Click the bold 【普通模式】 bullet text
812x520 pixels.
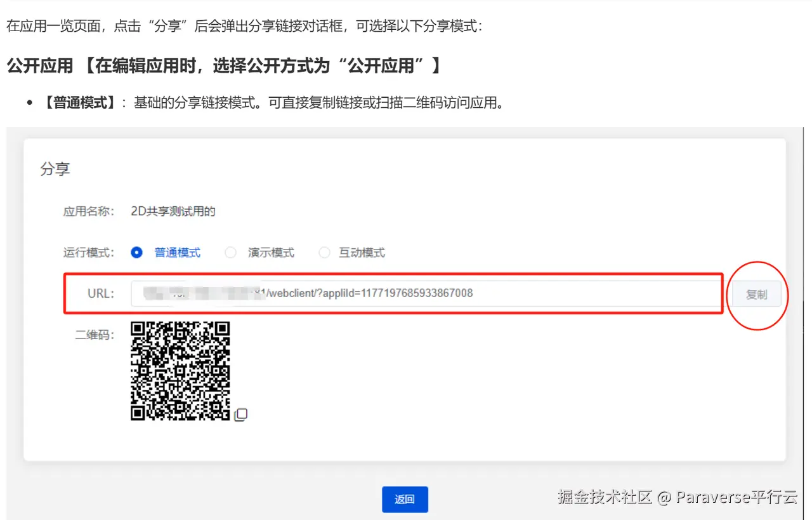[79, 103]
